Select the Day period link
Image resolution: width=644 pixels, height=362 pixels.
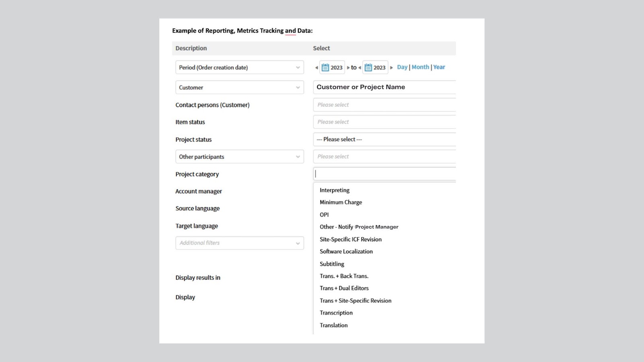click(x=402, y=67)
